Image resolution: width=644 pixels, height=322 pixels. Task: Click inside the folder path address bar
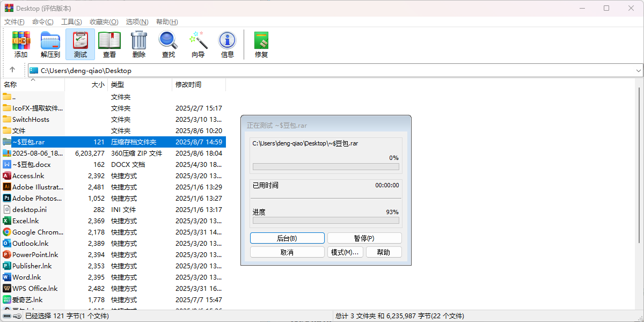click(x=215, y=70)
